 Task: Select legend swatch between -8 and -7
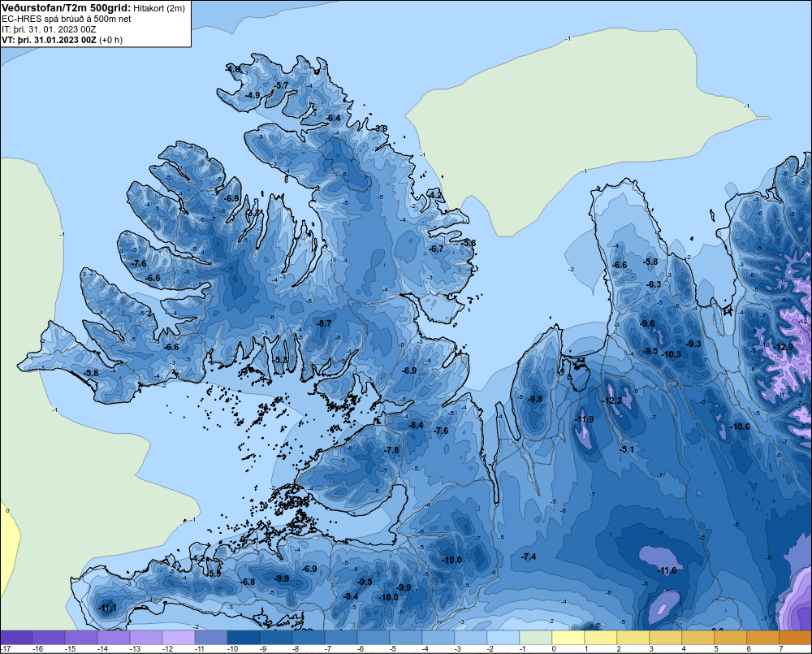[x=308, y=638]
